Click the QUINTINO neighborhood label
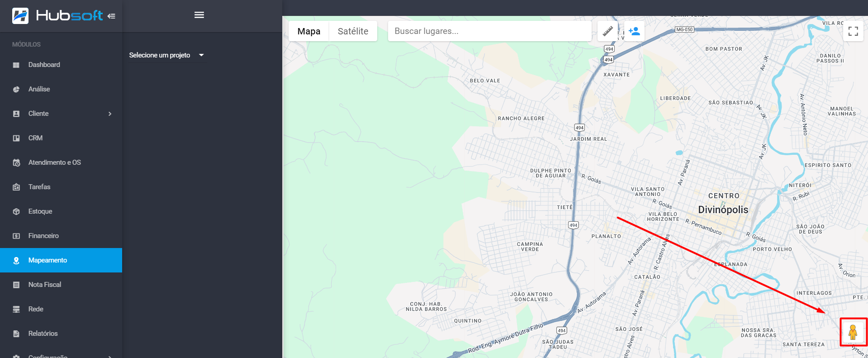 (x=468, y=321)
